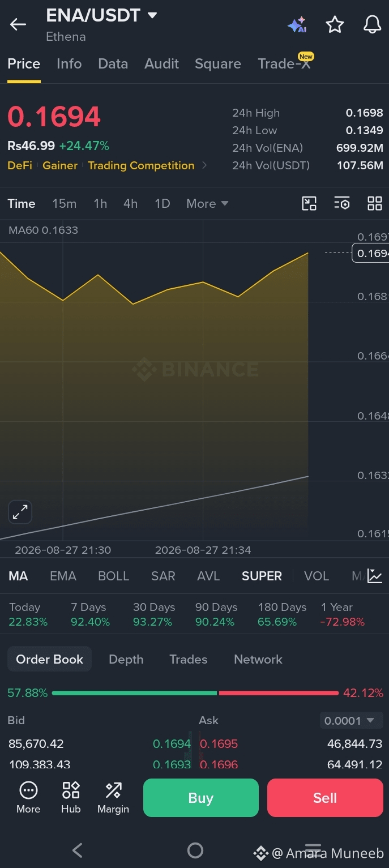Image resolution: width=389 pixels, height=868 pixels.
Task: Click the bid/ask ratio bar
Action: tap(195, 693)
